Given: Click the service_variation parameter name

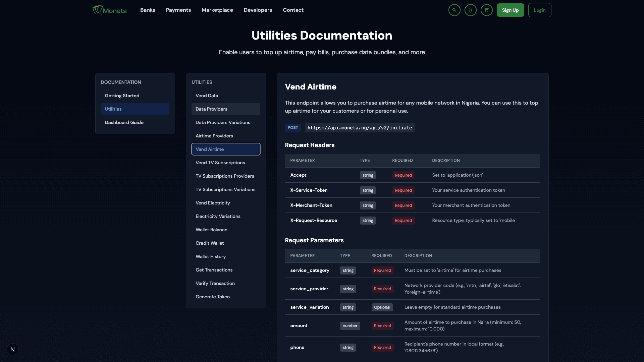Looking at the screenshot, I should tap(309, 307).
